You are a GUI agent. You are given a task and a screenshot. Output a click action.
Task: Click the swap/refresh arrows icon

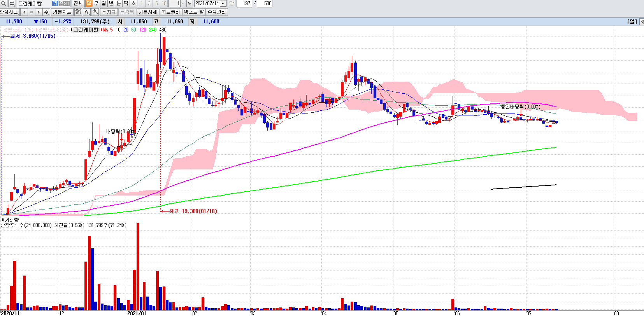[12, 3]
